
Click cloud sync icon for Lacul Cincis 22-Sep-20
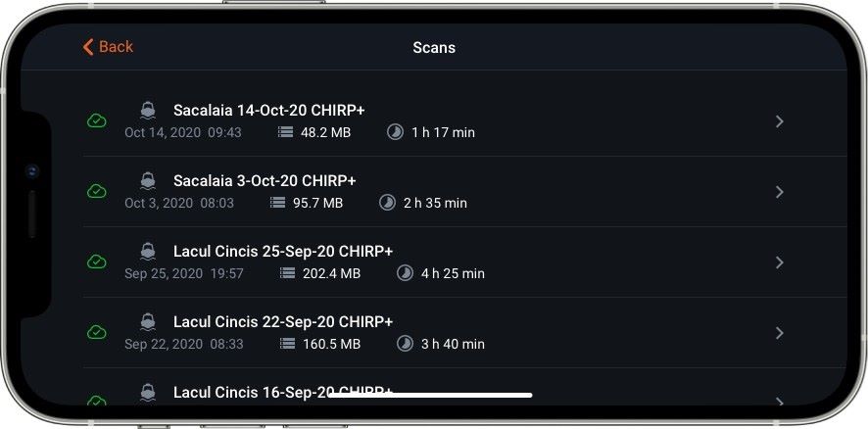tap(97, 333)
